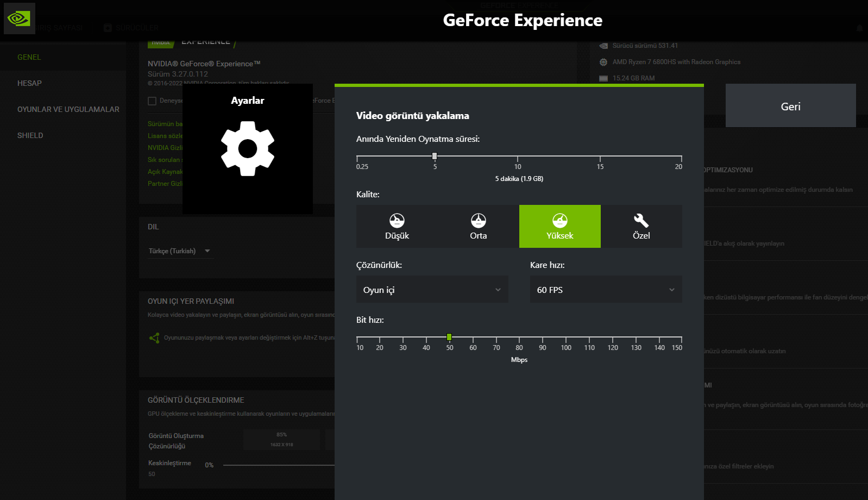Open the Çözünürlük dropdown showing Oyun içi

coord(432,290)
